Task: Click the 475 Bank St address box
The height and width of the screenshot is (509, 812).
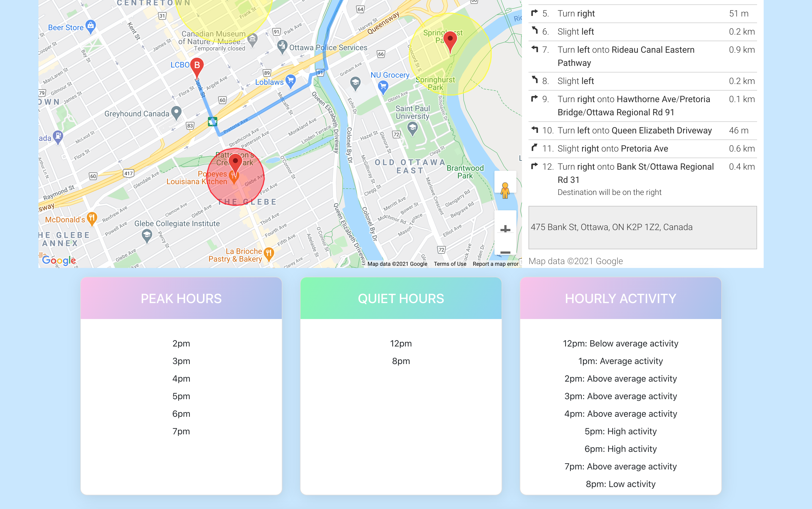Action: pos(642,228)
